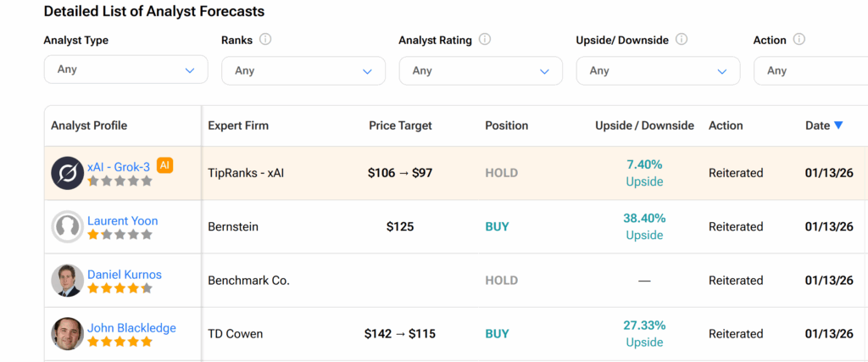The height and width of the screenshot is (362, 868).
Task: Open the Action filter dropdown
Action: pos(810,71)
